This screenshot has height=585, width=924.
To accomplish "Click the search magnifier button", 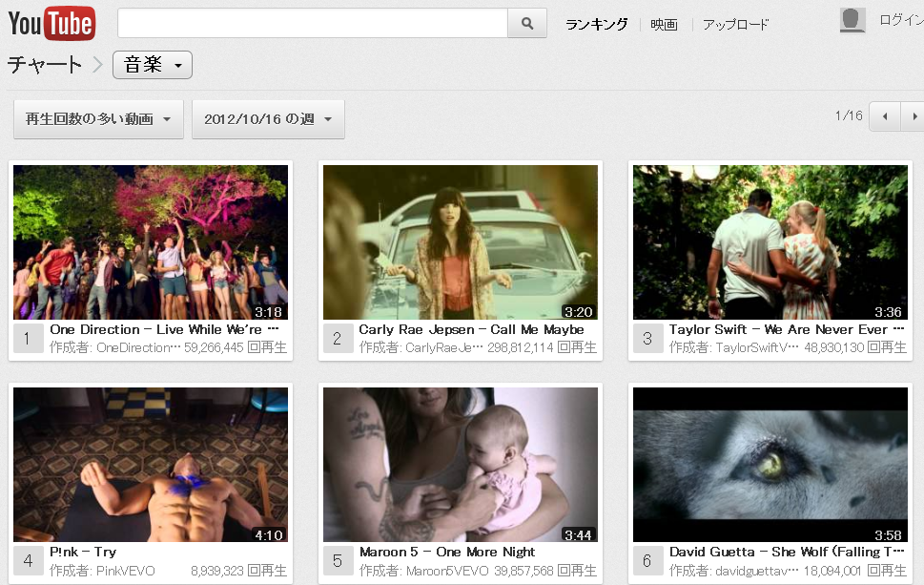I will pyautogui.click(x=527, y=24).
